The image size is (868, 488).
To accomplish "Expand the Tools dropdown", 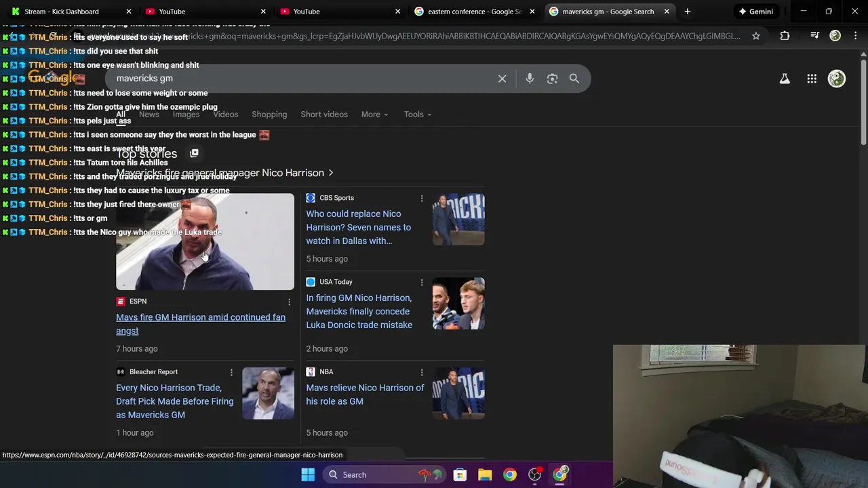I will pyautogui.click(x=417, y=115).
